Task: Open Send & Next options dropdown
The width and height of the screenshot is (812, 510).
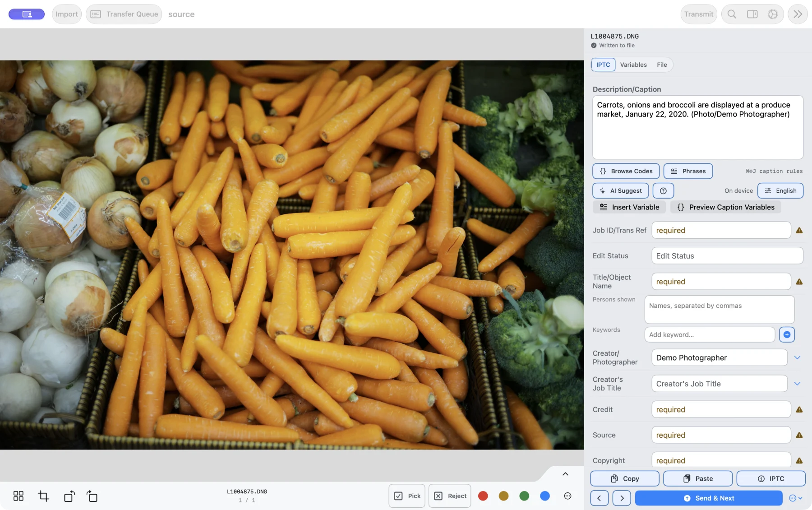Action: coord(796,498)
